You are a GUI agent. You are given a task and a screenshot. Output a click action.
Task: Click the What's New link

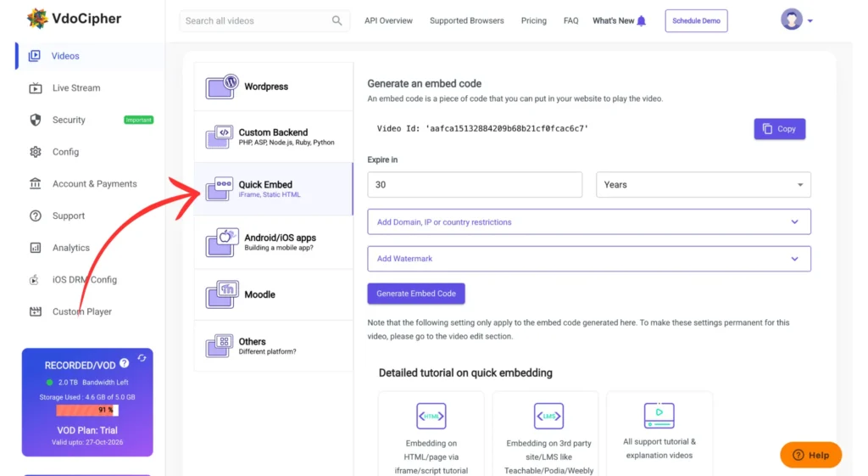coord(614,20)
